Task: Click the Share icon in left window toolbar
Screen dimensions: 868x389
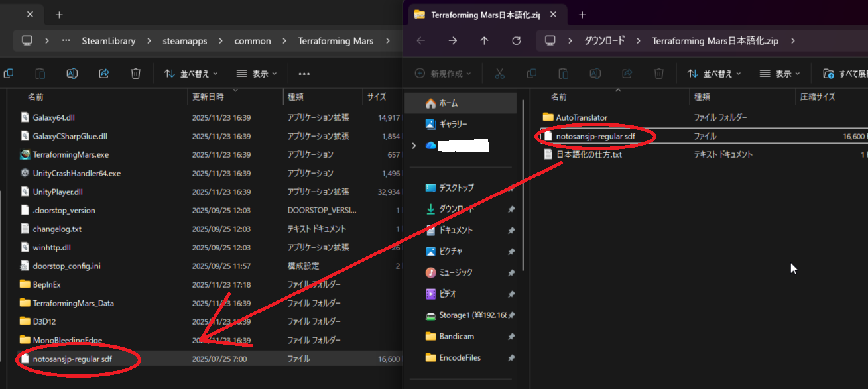Action: (x=104, y=74)
